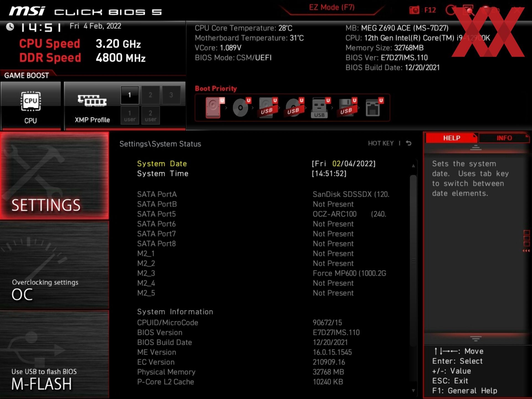This screenshot has width=532, height=399.
Task: Switch to EZ Mode (F7)
Action: click(332, 7)
